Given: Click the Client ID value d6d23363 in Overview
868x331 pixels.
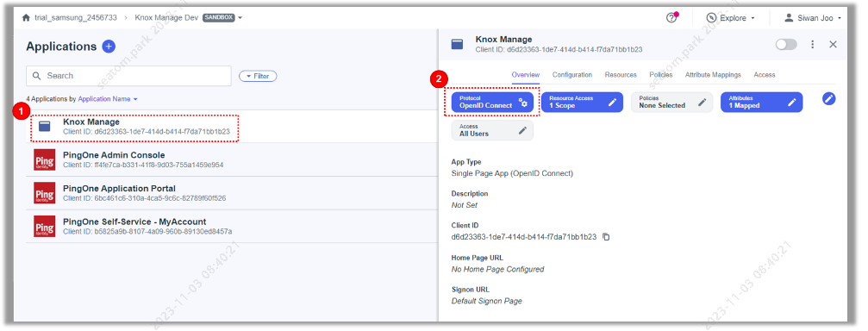Looking at the screenshot, I should 524,237.
